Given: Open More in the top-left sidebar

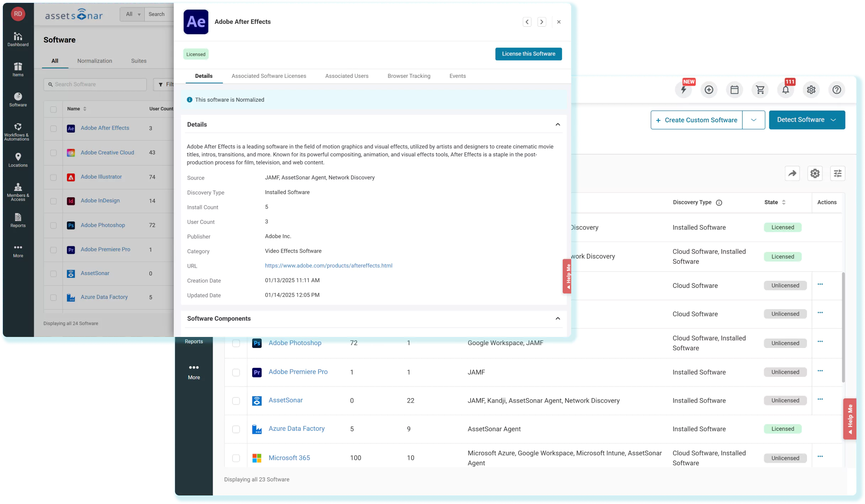Looking at the screenshot, I should 18,251.
